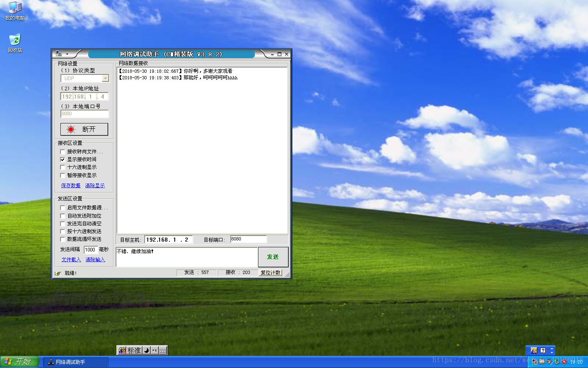Viewport: 588px width, 368px height.
Task: Click the 19:20 clock in system tray
Action: 576,362
